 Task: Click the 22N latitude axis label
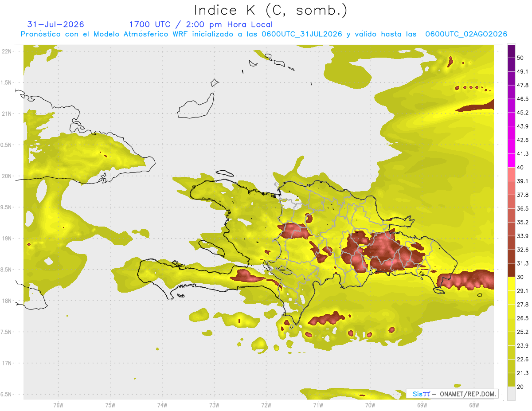point(7,51)
